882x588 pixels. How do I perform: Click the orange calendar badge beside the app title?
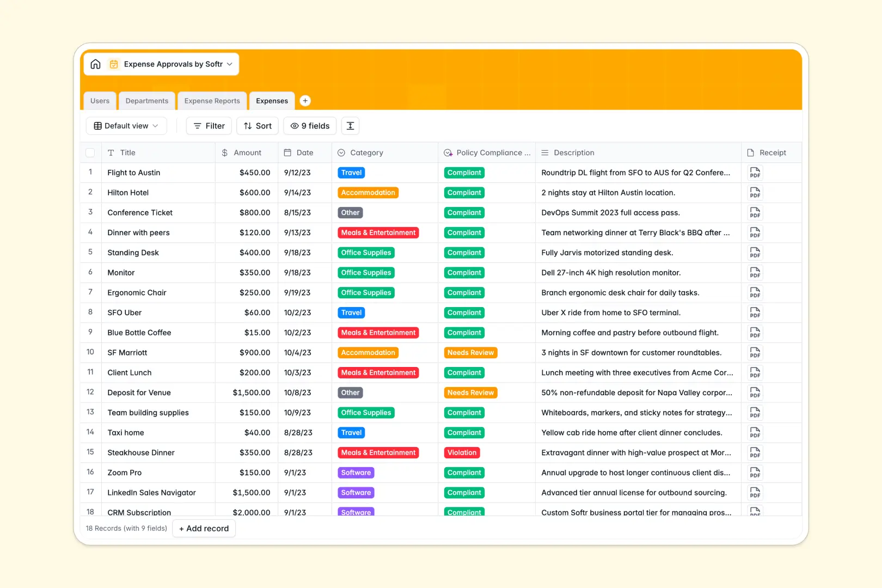click(x=114, y=64)
